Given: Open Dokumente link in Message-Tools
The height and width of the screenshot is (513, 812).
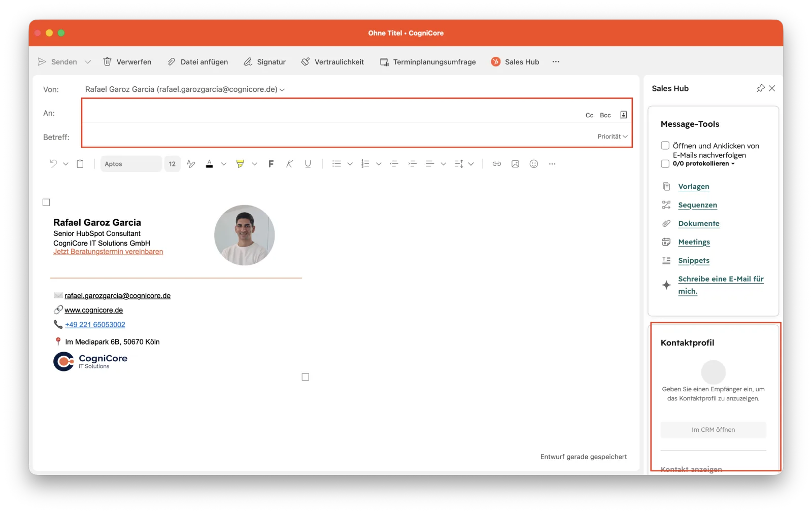Looking at the screenshot, I should (x=698, y=224).
